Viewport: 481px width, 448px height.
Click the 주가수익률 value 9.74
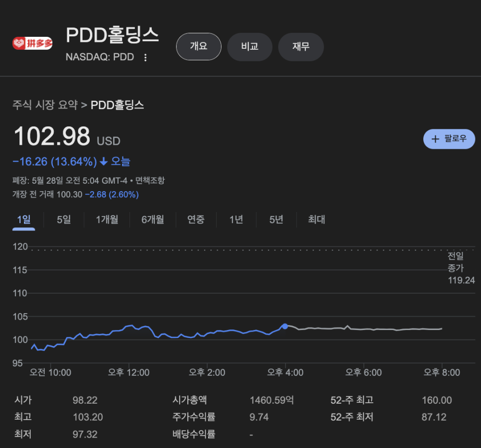point(259,417)
